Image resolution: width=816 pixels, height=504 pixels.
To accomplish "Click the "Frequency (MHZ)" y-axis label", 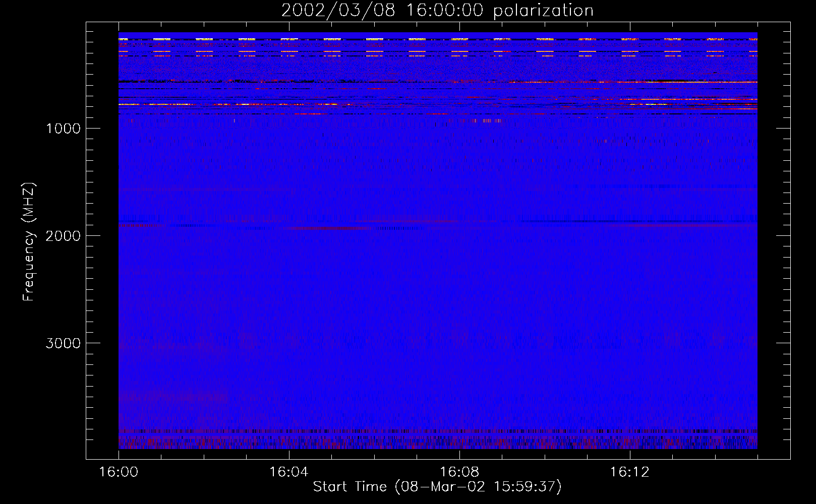I will point(29,242).
